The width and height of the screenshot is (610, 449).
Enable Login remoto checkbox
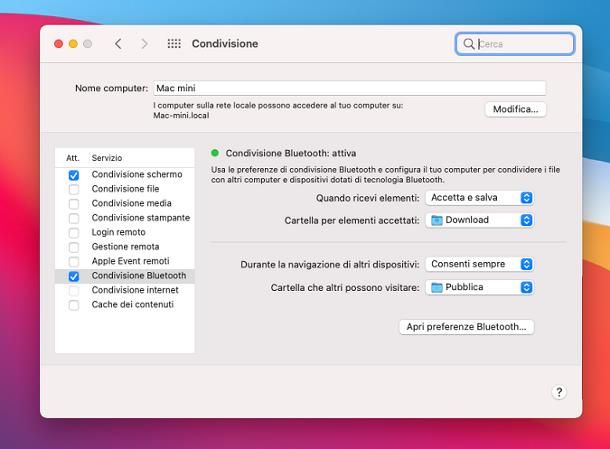click(x=74, y=233)
